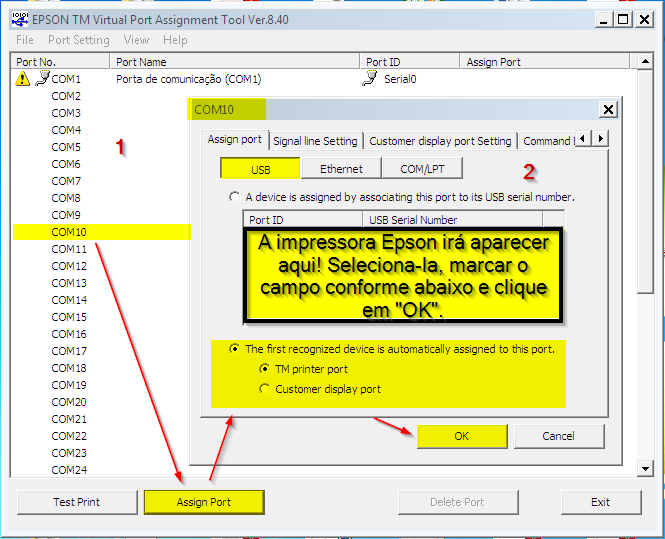Select the COM2 row
Viewport: 665px width, 539px height.
[x=66, y=96]
